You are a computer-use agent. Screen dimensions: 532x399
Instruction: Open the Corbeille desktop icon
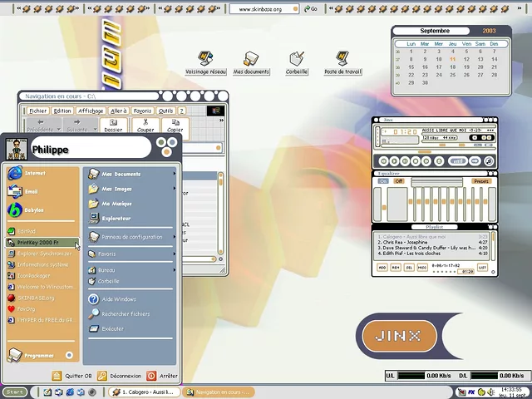pyautogui.click(x=297, y=60)
